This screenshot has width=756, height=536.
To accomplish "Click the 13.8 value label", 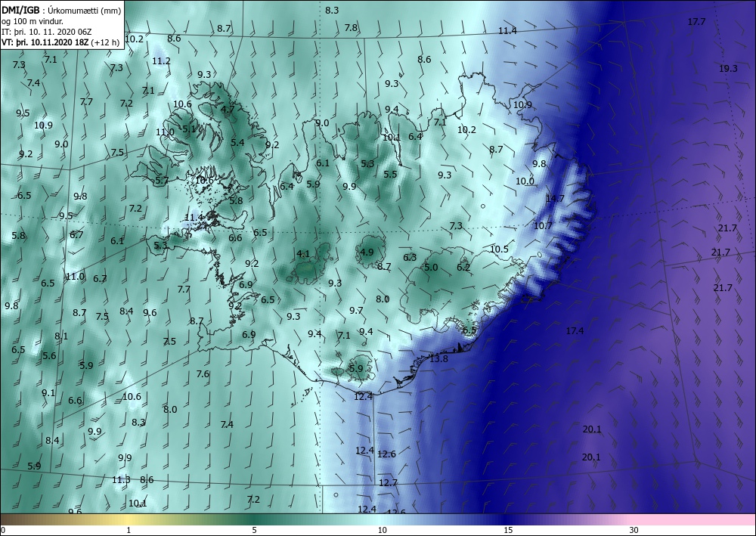I will point(438,358).
